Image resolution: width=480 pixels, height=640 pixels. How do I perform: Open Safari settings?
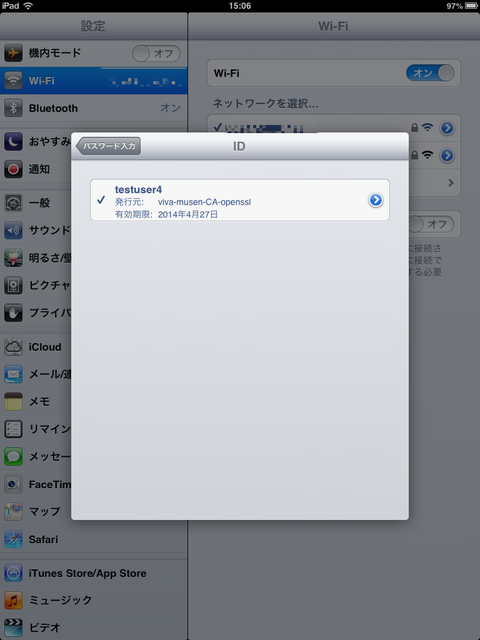click(93, 540)
